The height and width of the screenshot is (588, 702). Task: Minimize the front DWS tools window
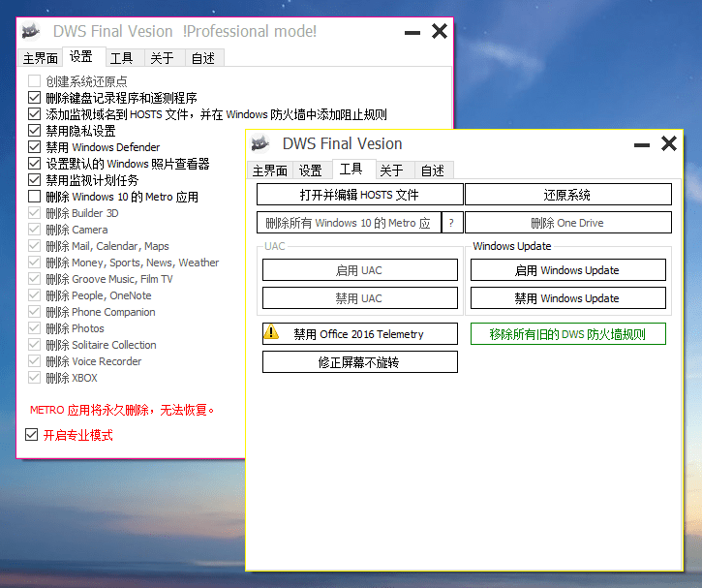[x=641, y=144]
